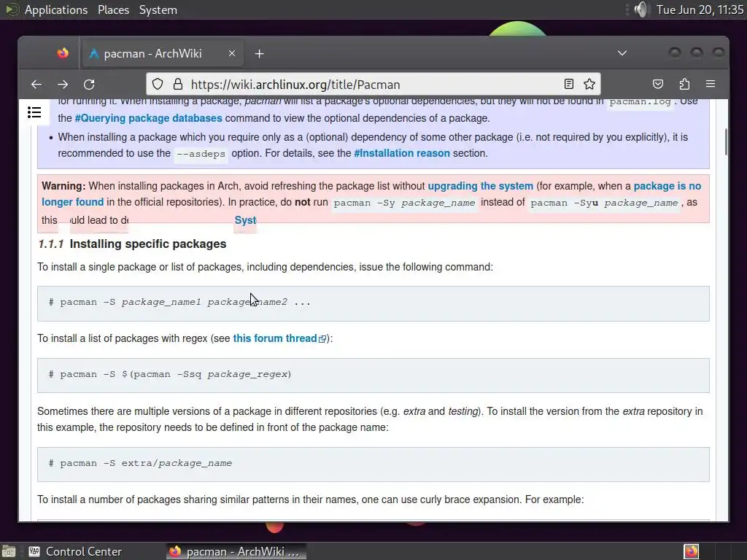This screenshot has width=747, height=560.
Task: Reload the ArchWiki page
Action: 89,85
